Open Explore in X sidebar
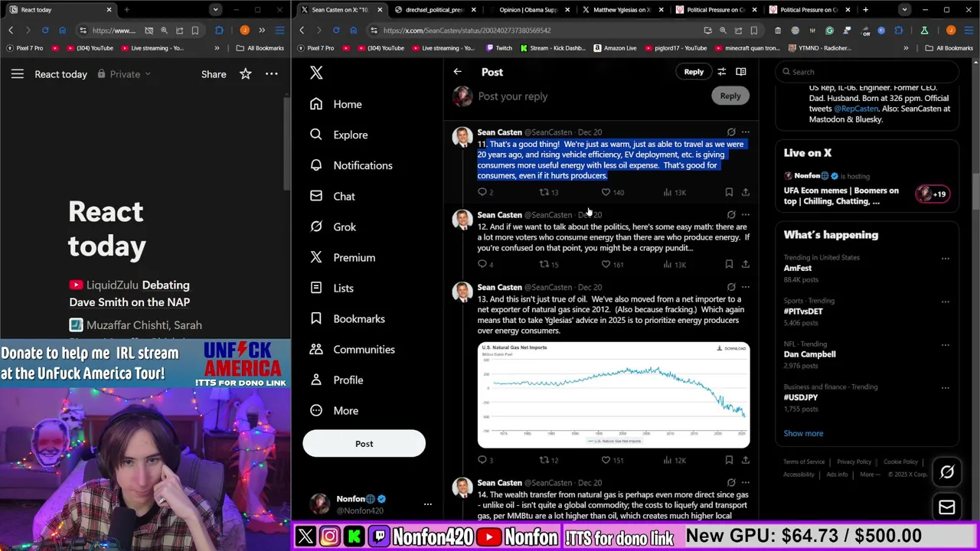The width and height of the screenshot is (980, 551). pos(339,135)
